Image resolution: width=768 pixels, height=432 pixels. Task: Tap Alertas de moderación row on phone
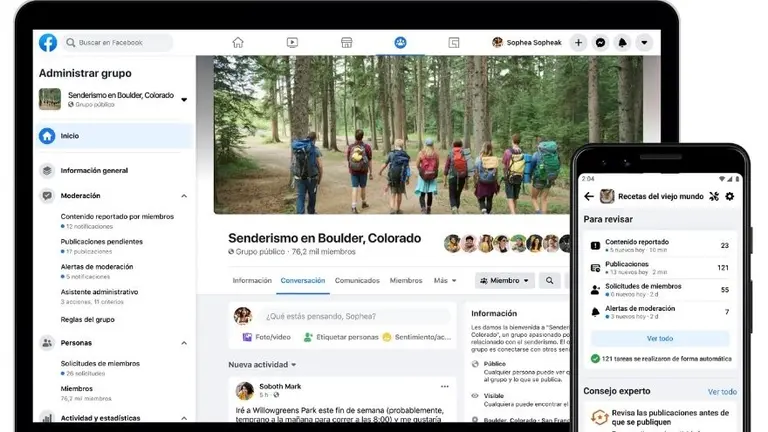coord(660,312)
